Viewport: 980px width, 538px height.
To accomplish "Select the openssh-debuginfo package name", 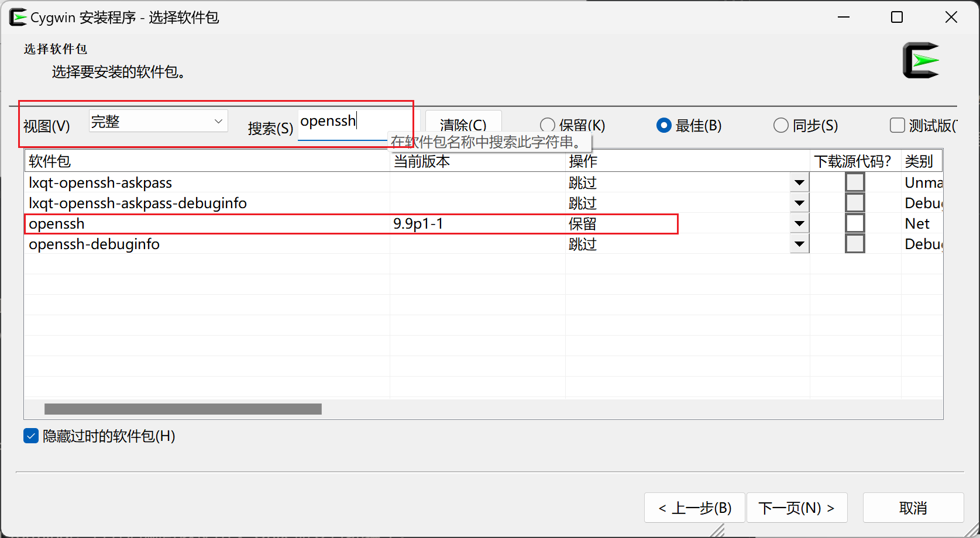I will tap(94, 244).
